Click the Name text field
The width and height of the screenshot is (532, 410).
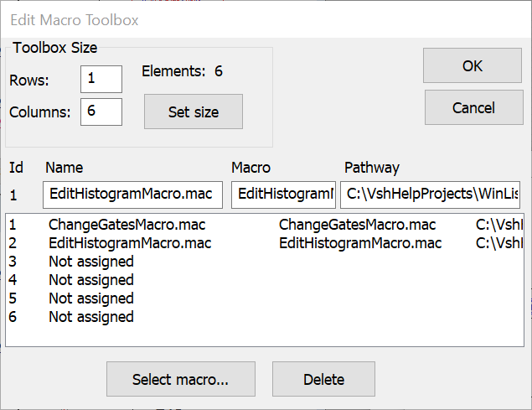pyautogui.click(x=133, y=195)
